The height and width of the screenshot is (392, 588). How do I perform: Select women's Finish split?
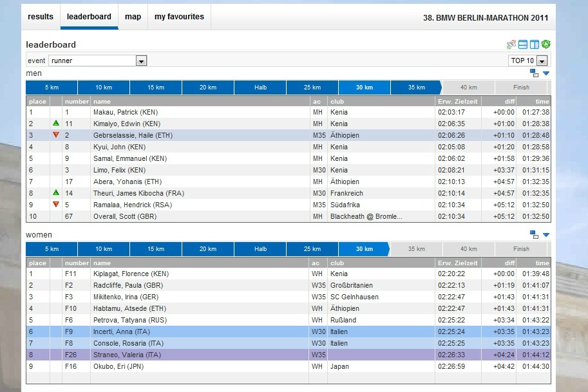[x=521, y=249]
